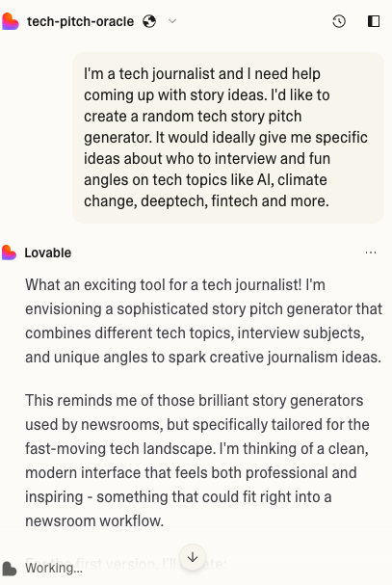Jump to latest with the down-arrow button
This screenshot has width=392, height=585.
pyautogui.click(x=193, y=557)
